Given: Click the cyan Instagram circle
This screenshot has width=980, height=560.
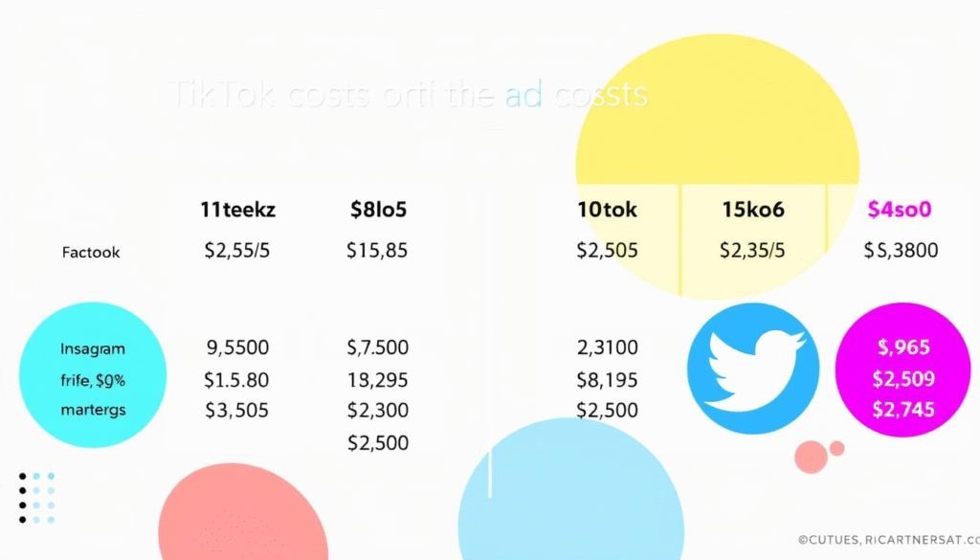Looking at the screenshot, I should [x=93, y=374].
